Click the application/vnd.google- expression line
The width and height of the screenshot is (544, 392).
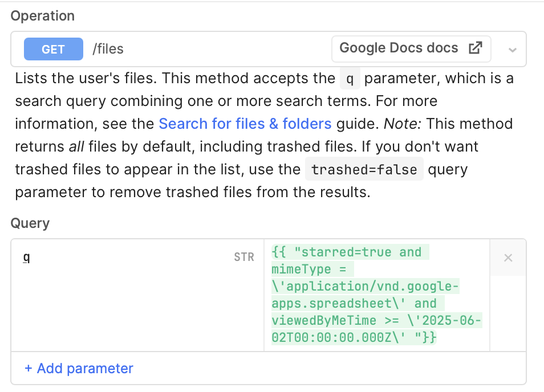[365, 286]
